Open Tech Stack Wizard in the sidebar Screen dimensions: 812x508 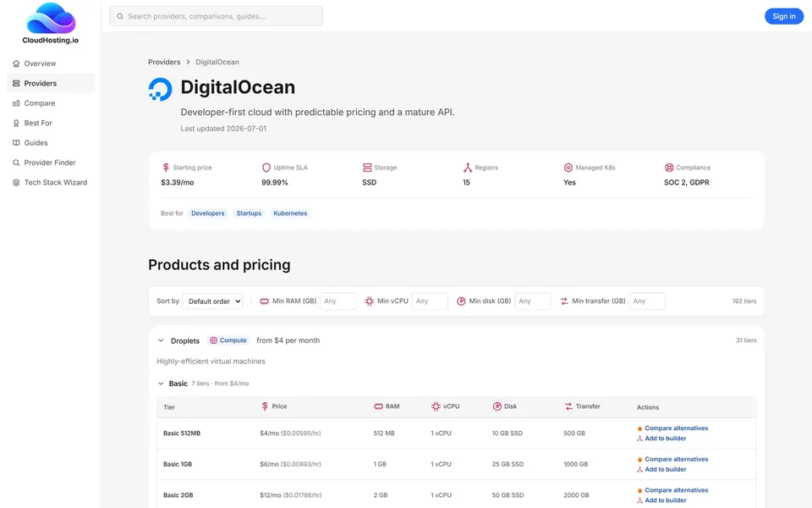51,183
